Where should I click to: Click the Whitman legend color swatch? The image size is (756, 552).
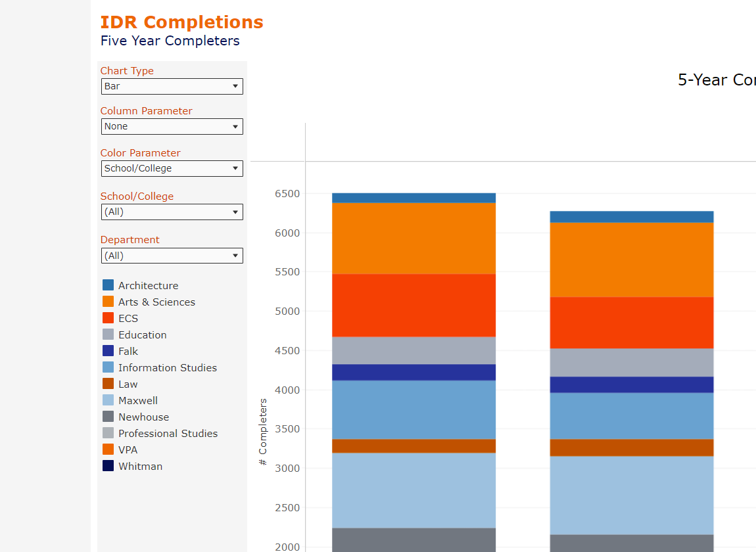pos(108,466)
